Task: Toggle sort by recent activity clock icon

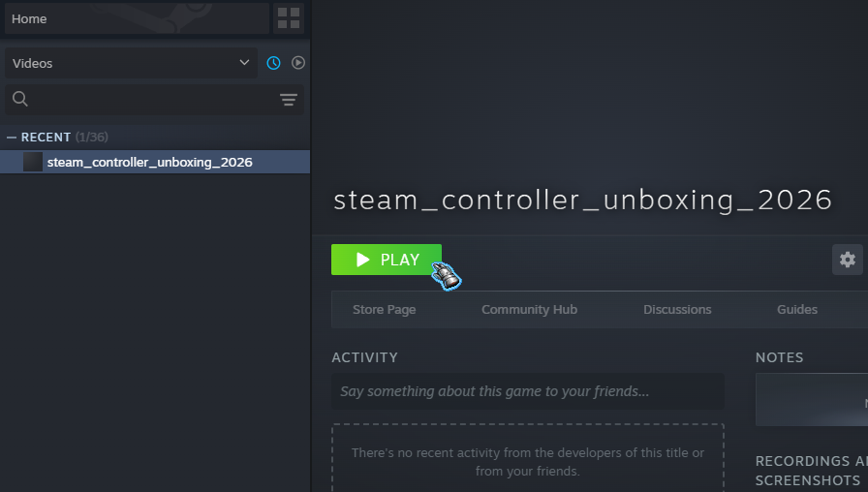Action: 273,63
